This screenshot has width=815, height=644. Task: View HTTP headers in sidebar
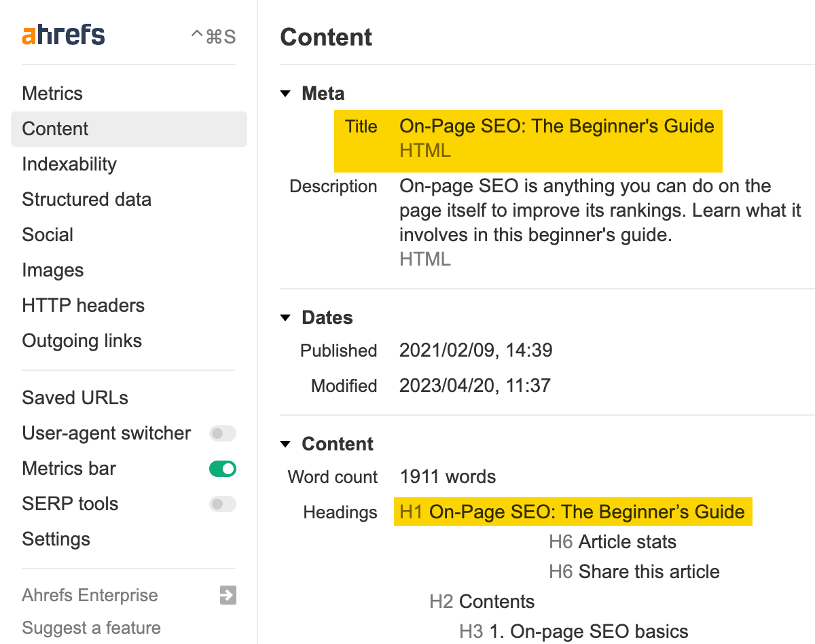click(x=83, y=306)
